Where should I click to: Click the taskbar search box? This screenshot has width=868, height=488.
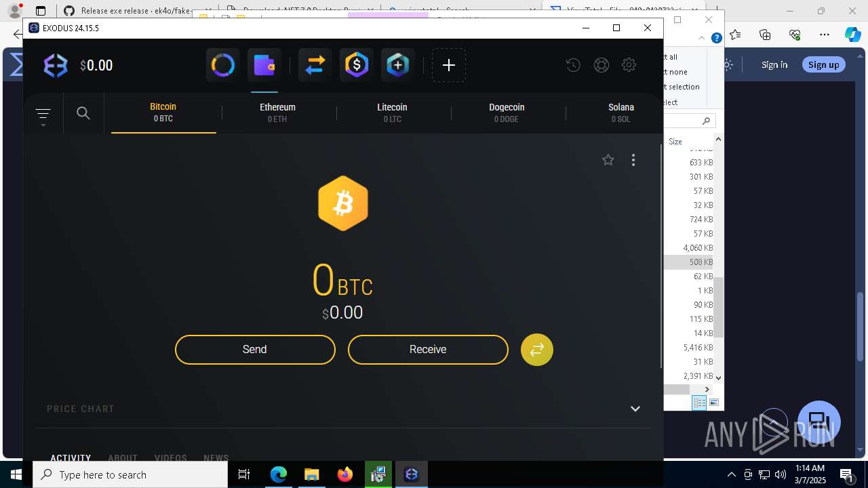point(130,474)
